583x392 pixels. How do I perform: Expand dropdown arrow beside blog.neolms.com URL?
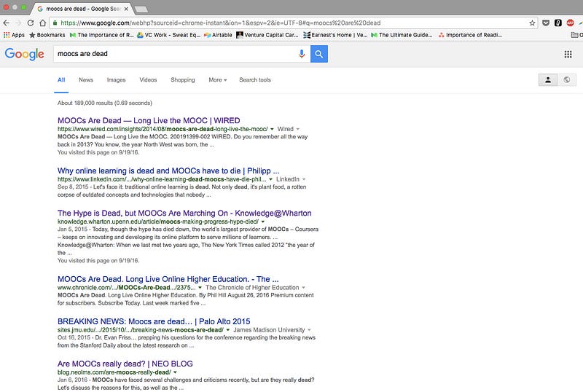coord(175,372)
